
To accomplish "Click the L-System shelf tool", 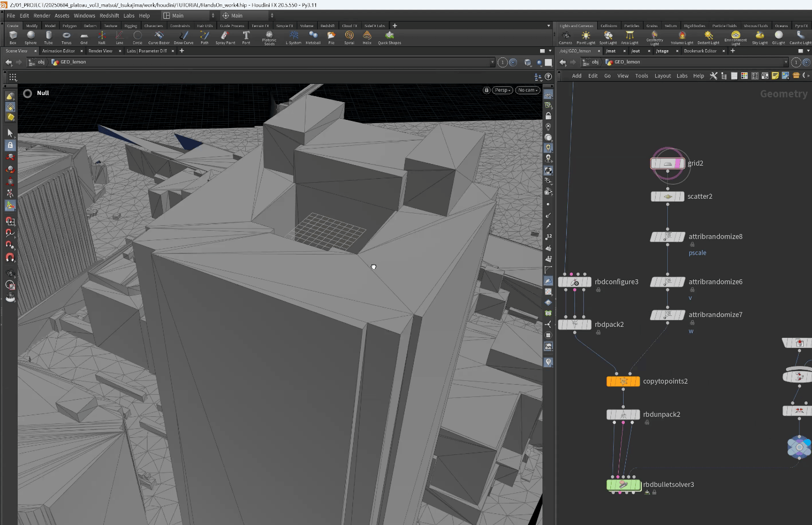I will pyautogui.click(x=293, y=37).
